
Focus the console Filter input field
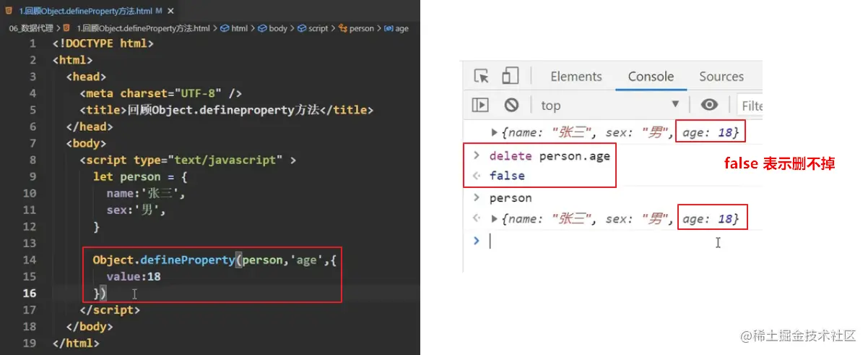coord(750,106)
